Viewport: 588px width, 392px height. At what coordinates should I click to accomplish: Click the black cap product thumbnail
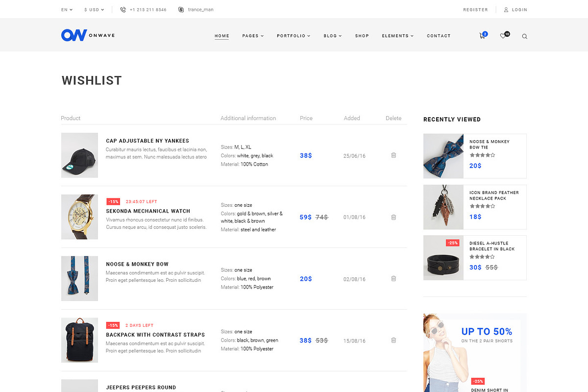[79, 155]
